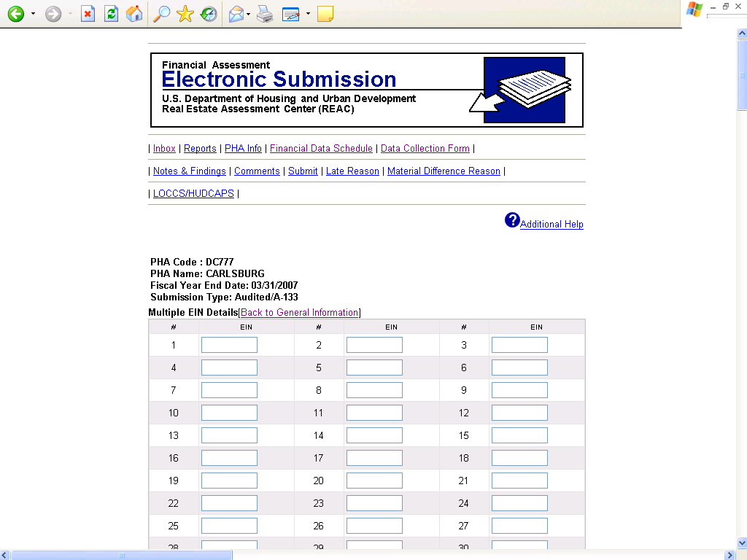Click the Windows flag logo
The height and width of the screenshot is (560, 747).
point(694,9)
